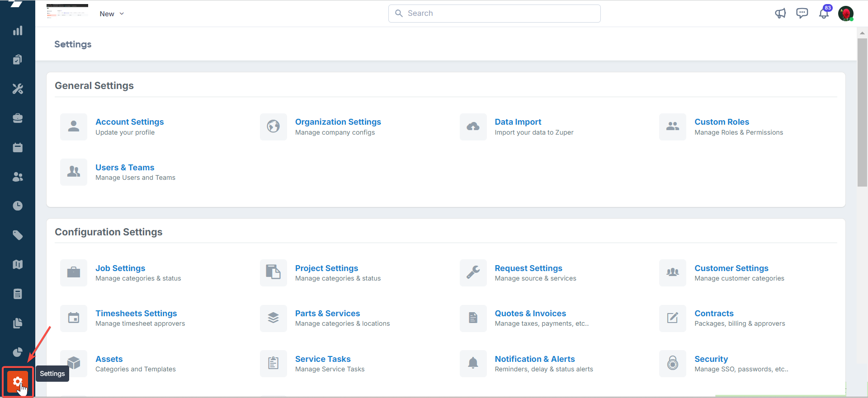
Task: Open the price tag sidebar icon
Action: pos(18,235)
